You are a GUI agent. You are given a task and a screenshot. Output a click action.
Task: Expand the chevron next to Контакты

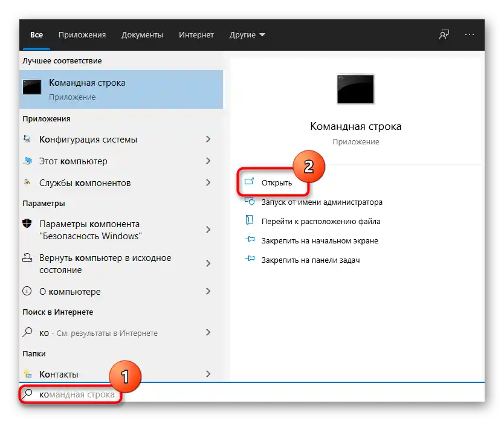point(208,374)
